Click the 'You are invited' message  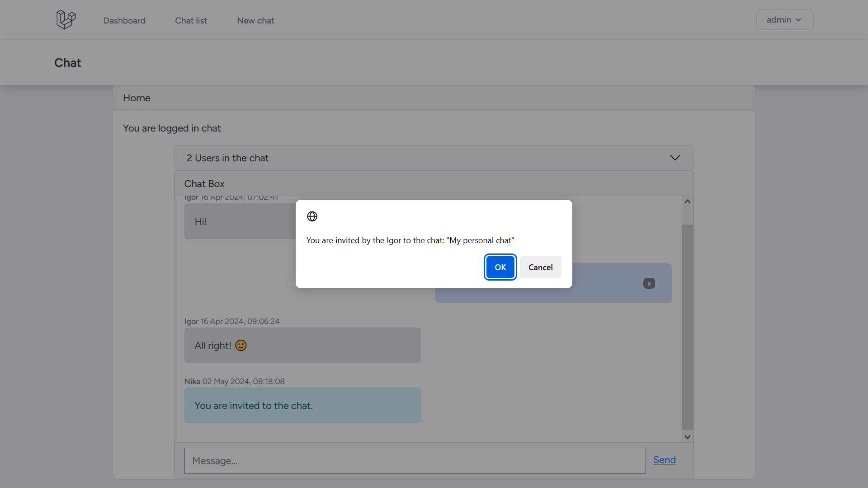point(302,405)
